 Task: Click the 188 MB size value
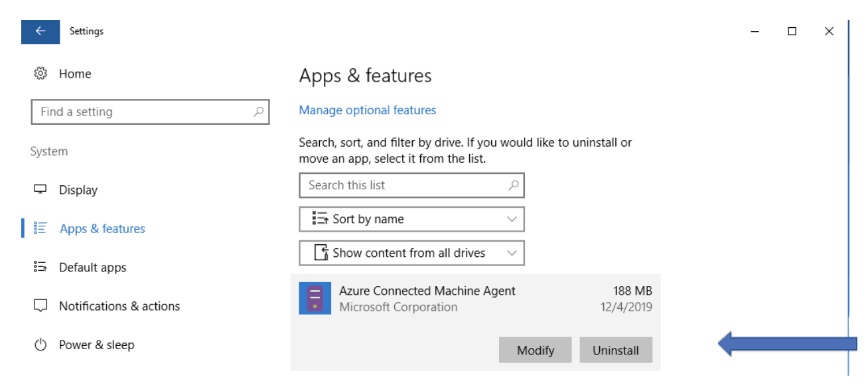pos(632,291)
